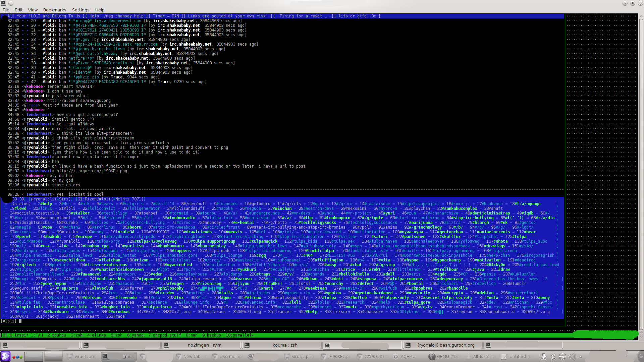The height and width of the screenshot is (362, 644).
Task: Open the QEMU window from taskbar
Action: click(x=445, y=356)
